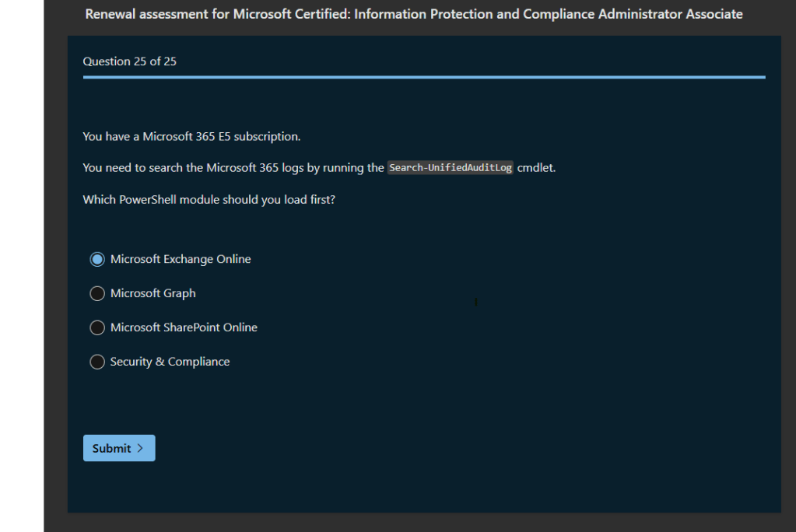Pick the Microsoft SharePoint Online radio button

point(97,327)
